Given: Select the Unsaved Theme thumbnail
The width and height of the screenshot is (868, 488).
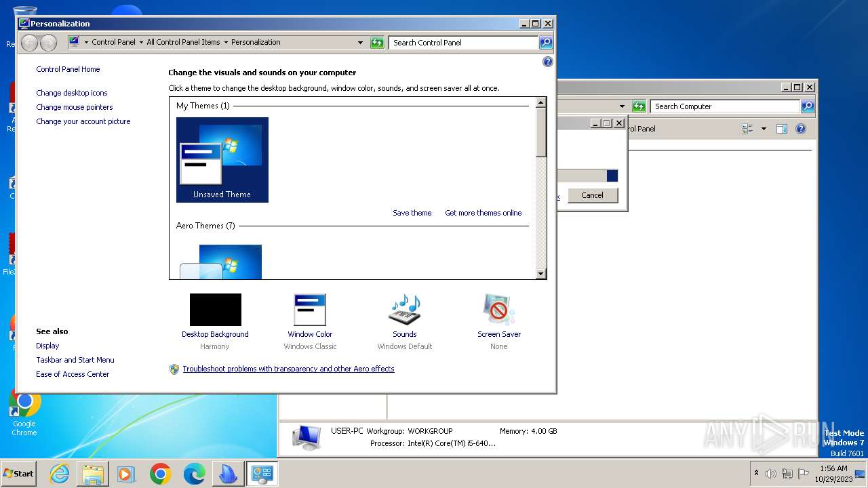Looking at the screenshot, I should (x=222, y=160).
